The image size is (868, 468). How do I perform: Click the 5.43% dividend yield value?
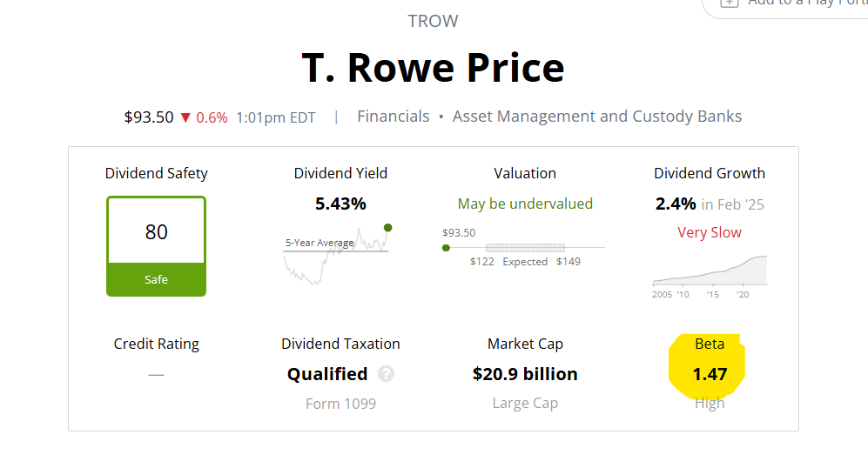pos(340,204)
